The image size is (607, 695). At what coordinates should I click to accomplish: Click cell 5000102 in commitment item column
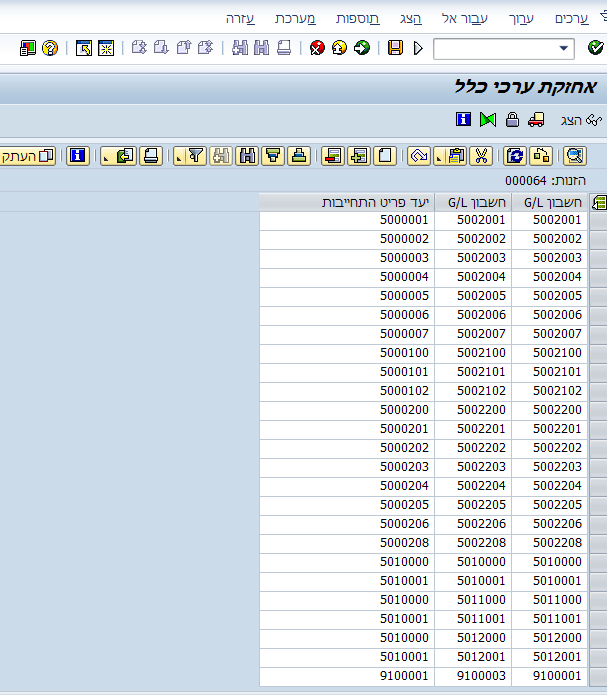click(347, 391)
